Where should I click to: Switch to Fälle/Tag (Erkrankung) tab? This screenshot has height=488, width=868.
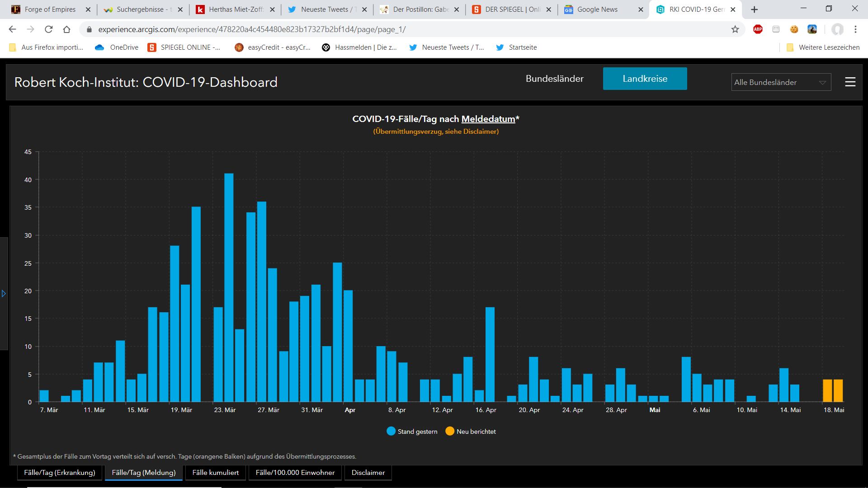tap(60, 473)
